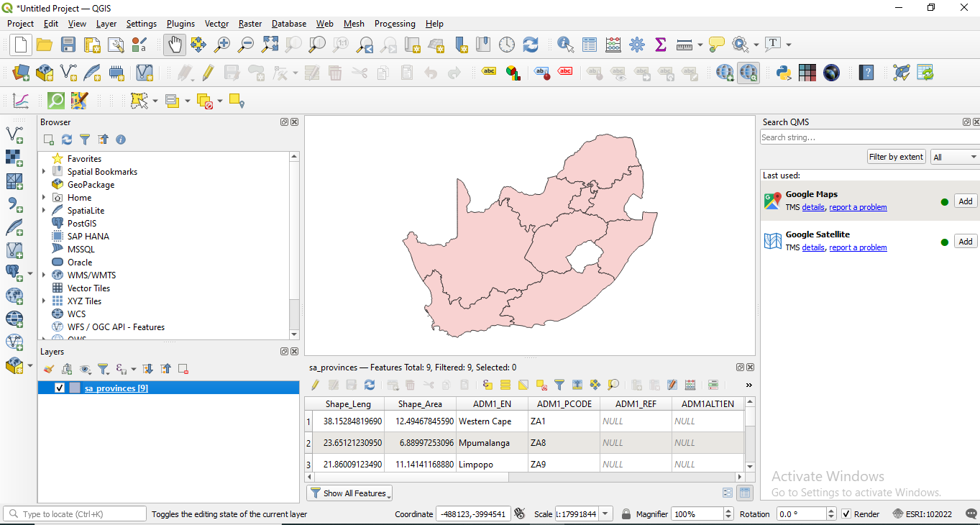Open the Database menu
Image resolution: width=980 pixels, height=525 pixels.
pos(289,24)
